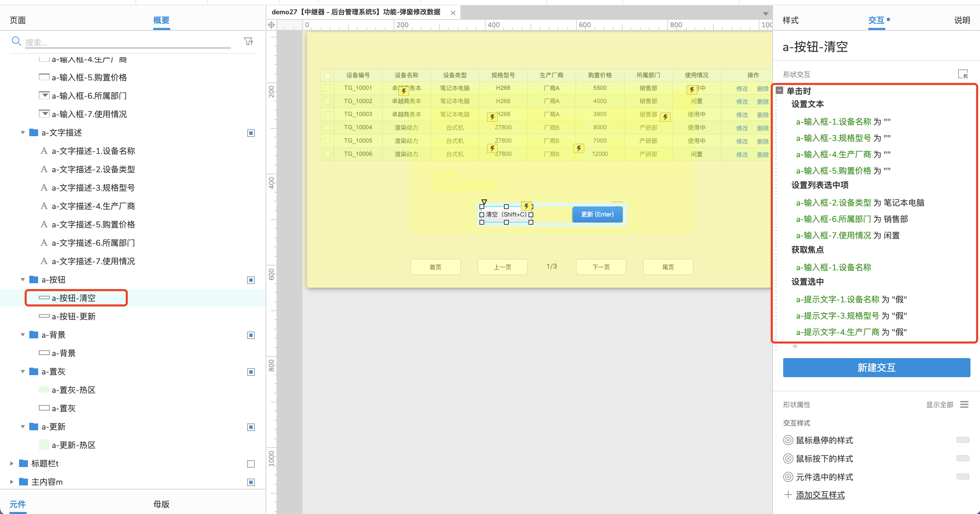Click the search magnifier icon in outline panel

pyautogui.click(x=16, y=41)
